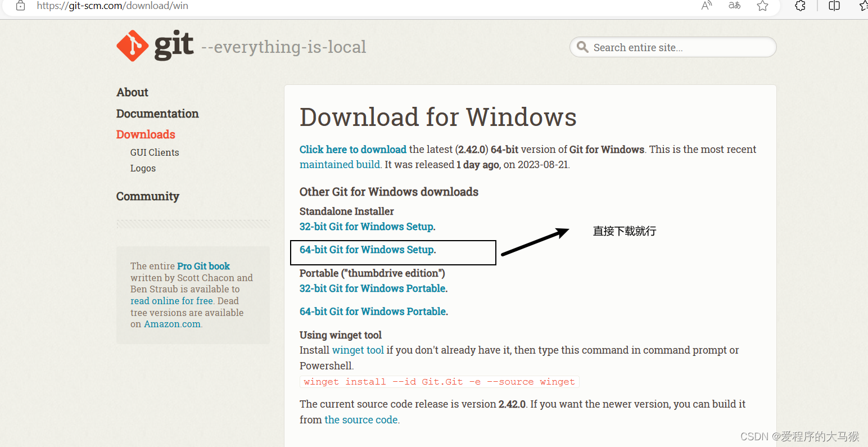The height and width of the screenshot is (447, 868).
Task: Open the Read aloud icon in address bar
Action: point(707,6)
